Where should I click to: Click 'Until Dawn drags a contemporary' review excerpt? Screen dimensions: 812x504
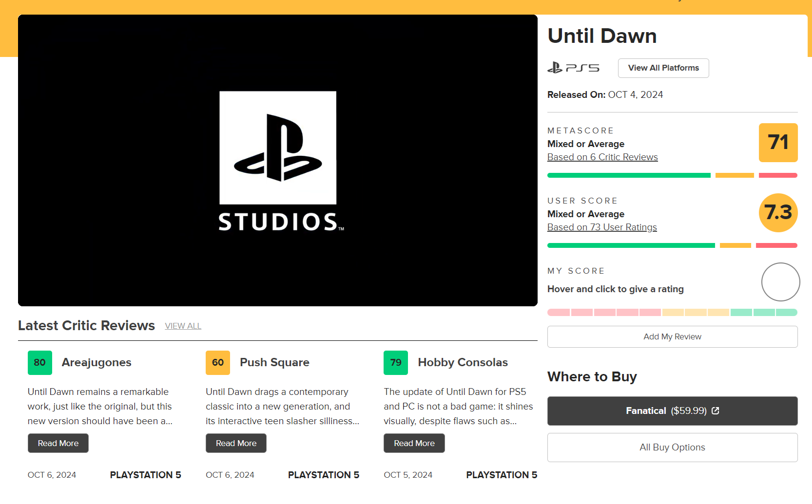[282, 406]
